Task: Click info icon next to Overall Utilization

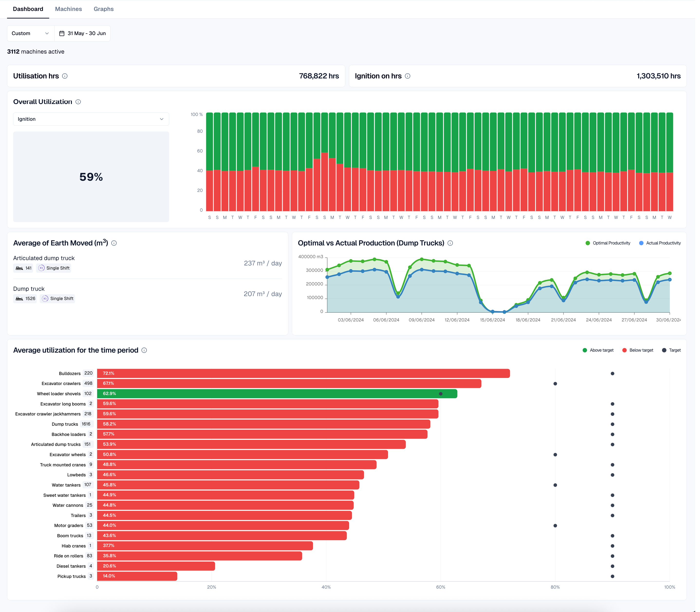Action: coord(78,102)
